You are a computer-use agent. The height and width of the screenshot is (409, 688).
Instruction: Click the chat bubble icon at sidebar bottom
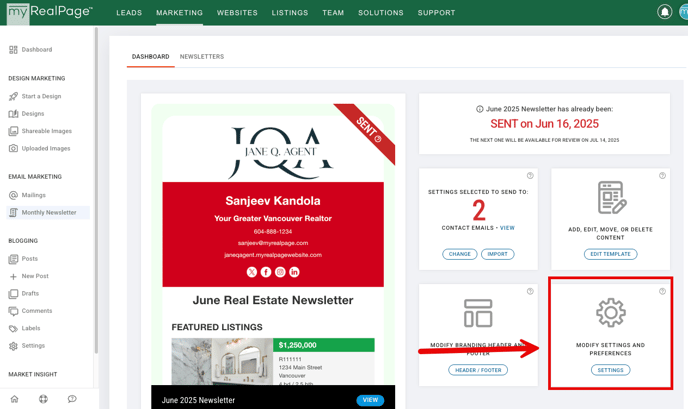click(72, 399)
